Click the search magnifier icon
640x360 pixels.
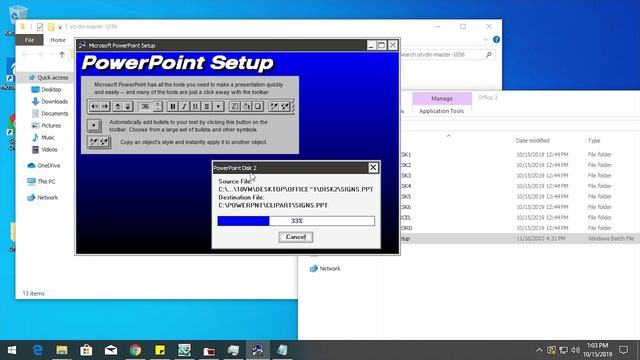click(489, 55)
